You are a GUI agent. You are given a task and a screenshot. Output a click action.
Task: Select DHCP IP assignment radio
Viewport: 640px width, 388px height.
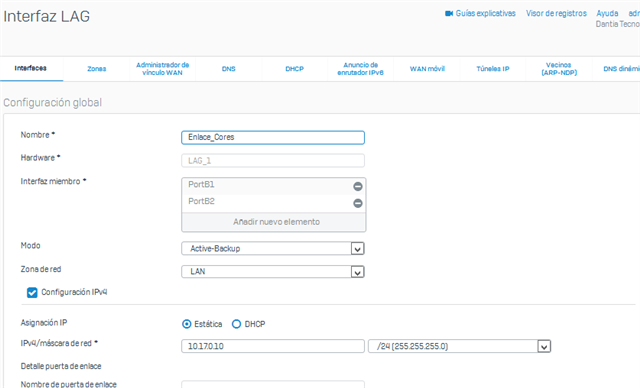coord(236,324)
